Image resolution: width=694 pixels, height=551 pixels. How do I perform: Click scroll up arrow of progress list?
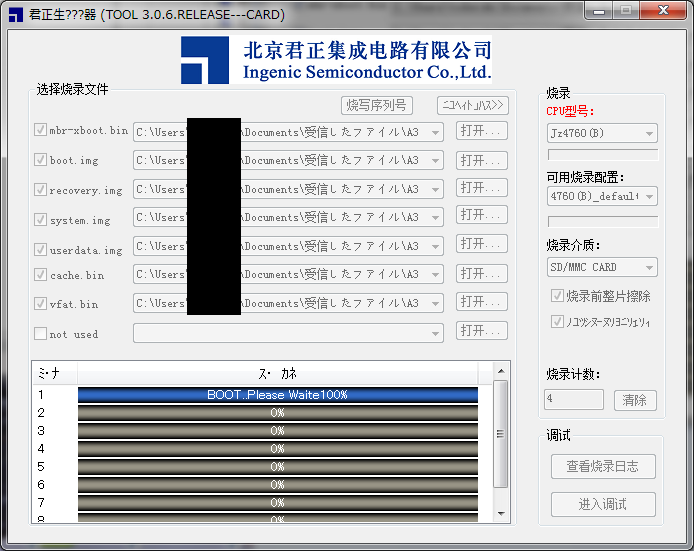(x=501, y=371)
